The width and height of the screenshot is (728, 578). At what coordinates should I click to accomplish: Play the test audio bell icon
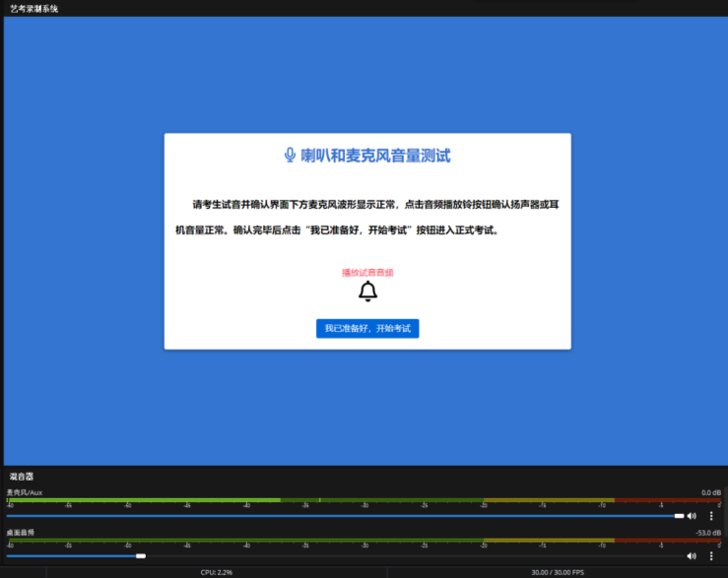point(367,291)
